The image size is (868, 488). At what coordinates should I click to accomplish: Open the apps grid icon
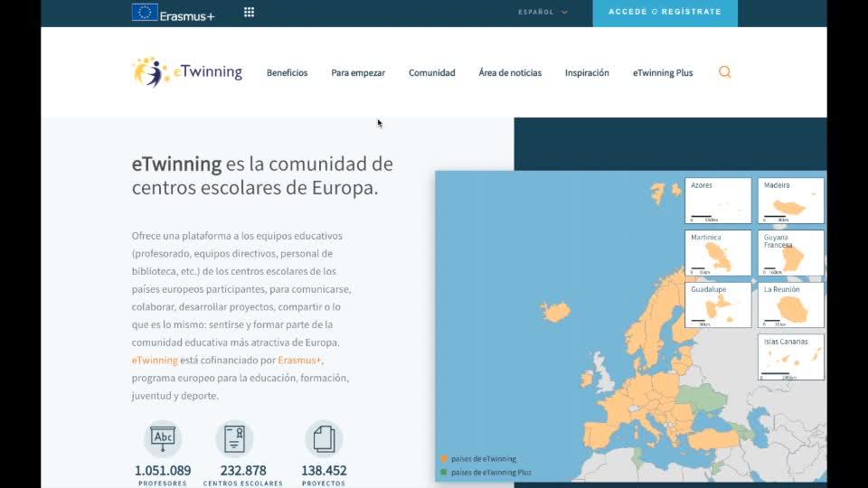(250, 12)
